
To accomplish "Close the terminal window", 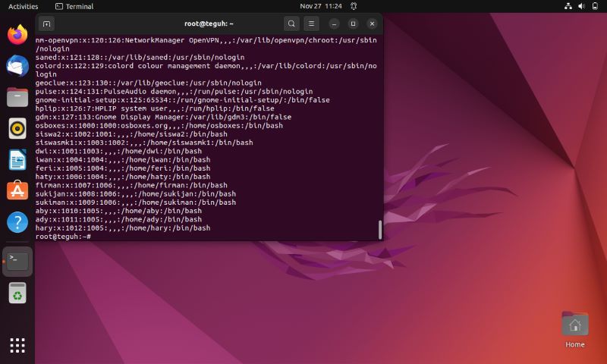I will click(x=372, y=24).
